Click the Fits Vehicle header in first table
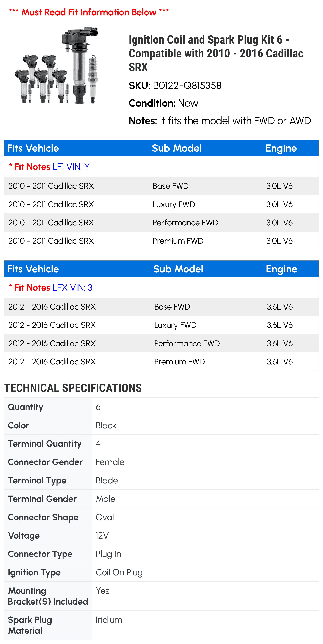The width and height of the screenshot is (323, 644). click(x=33, y=148)
